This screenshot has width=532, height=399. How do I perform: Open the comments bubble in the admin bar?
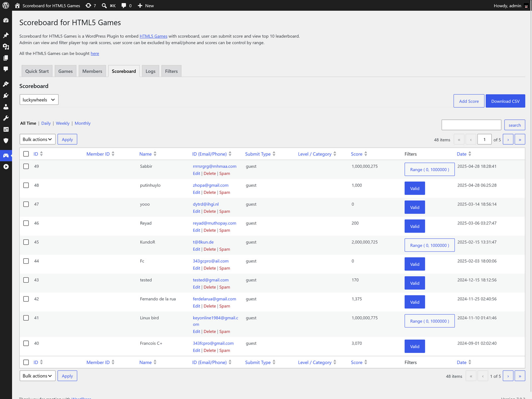pos(124,6)
